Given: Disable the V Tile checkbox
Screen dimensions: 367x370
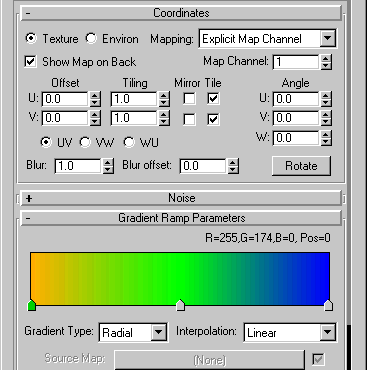Looking at the screenshot, I should 213,119.
